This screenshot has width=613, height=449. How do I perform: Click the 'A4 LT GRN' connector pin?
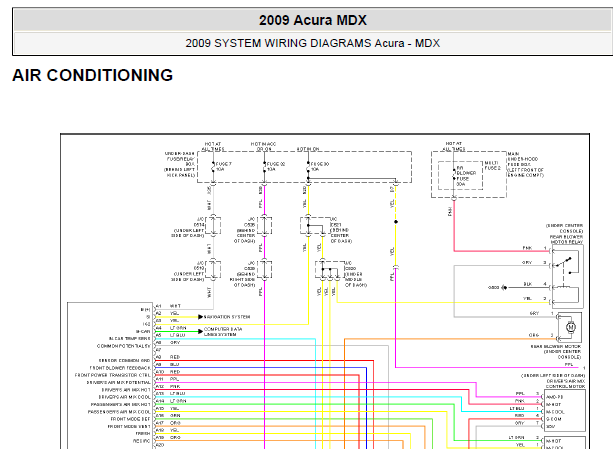(171, 328)
